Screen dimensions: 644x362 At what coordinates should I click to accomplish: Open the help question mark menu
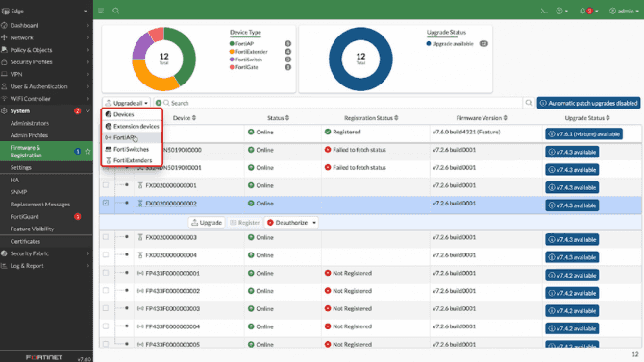(x=562, y=12)
